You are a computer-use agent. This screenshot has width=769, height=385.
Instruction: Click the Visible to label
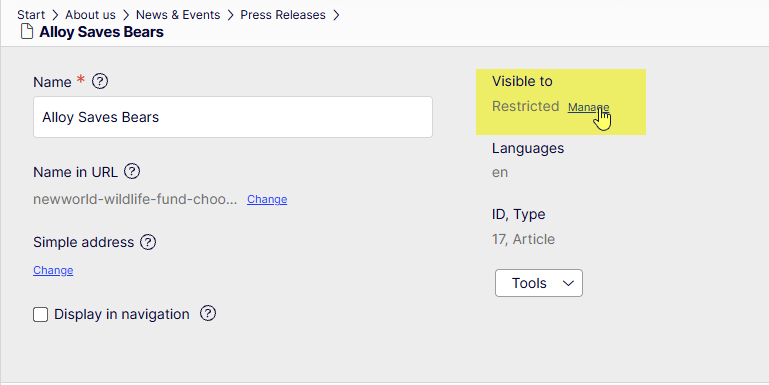[x=522, y=81]
